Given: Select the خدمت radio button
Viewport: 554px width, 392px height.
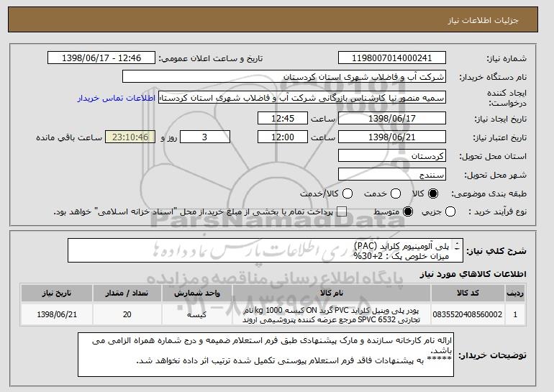Looking at the screenshot, I should pos(396,193).
